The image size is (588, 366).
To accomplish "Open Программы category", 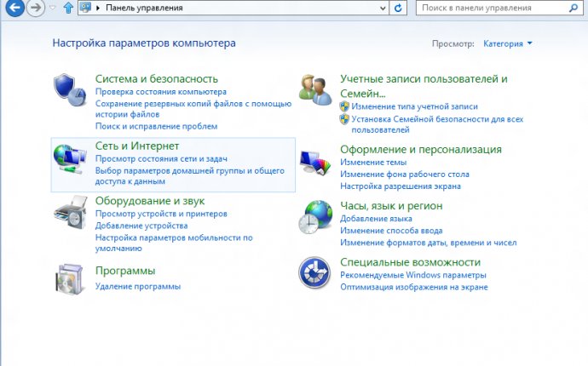I will [x=125, y=271].
